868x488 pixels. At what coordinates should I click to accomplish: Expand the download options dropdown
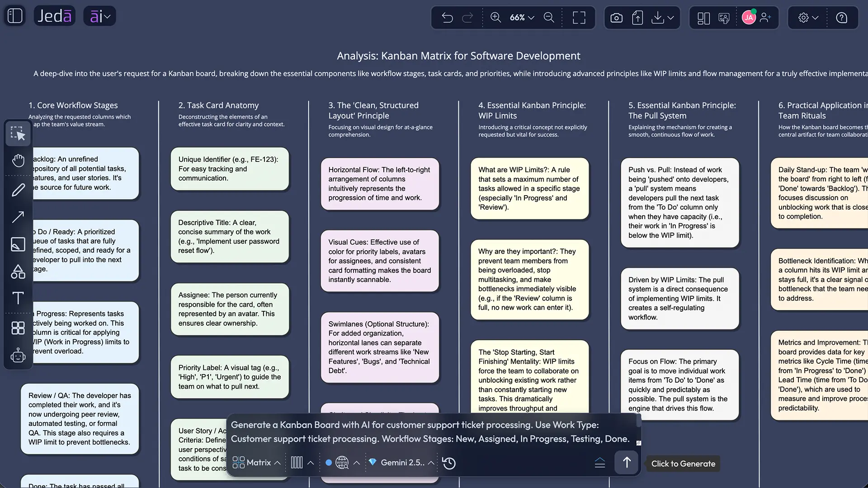[x=671, y=18]
